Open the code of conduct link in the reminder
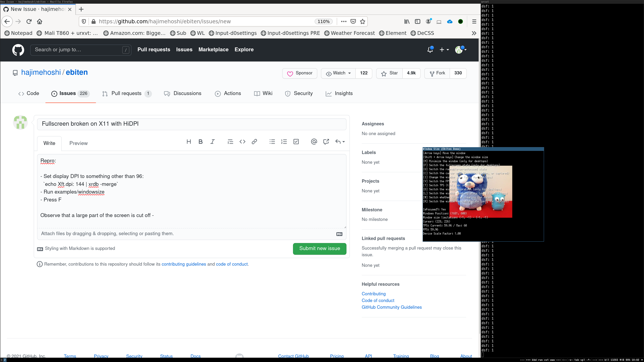The image size is (644, 362). pos(232,264)
